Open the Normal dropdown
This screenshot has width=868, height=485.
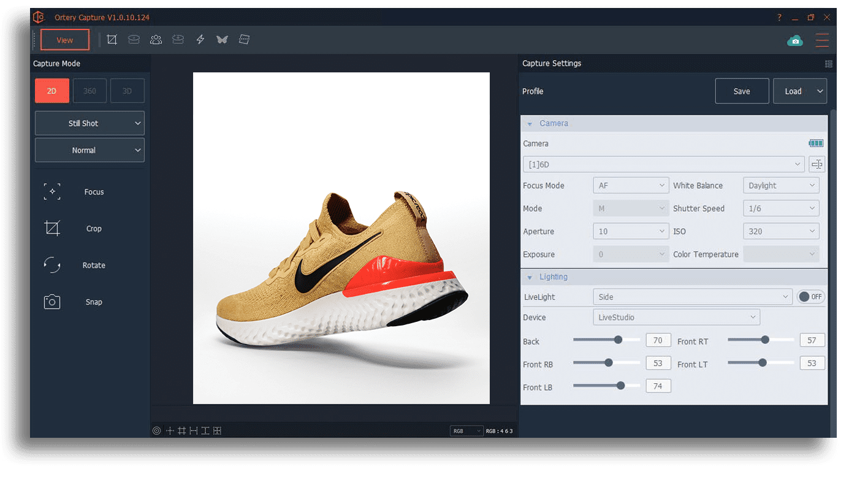(89, 150)
